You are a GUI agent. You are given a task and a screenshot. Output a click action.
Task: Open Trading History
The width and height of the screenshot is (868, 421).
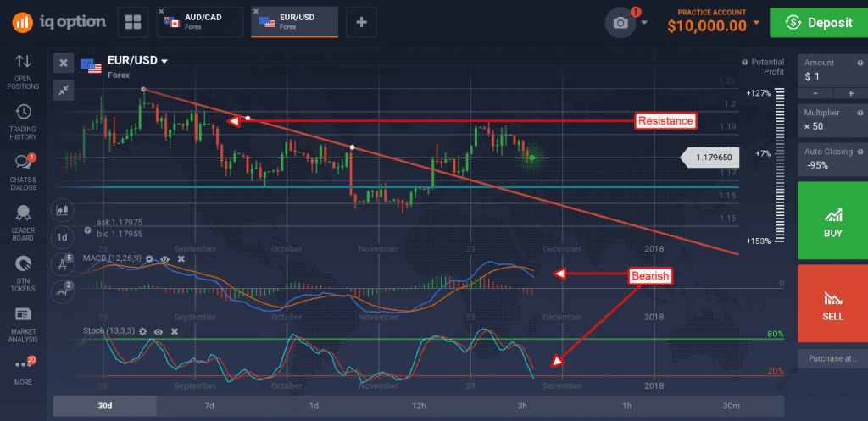[x=23, y=122]
